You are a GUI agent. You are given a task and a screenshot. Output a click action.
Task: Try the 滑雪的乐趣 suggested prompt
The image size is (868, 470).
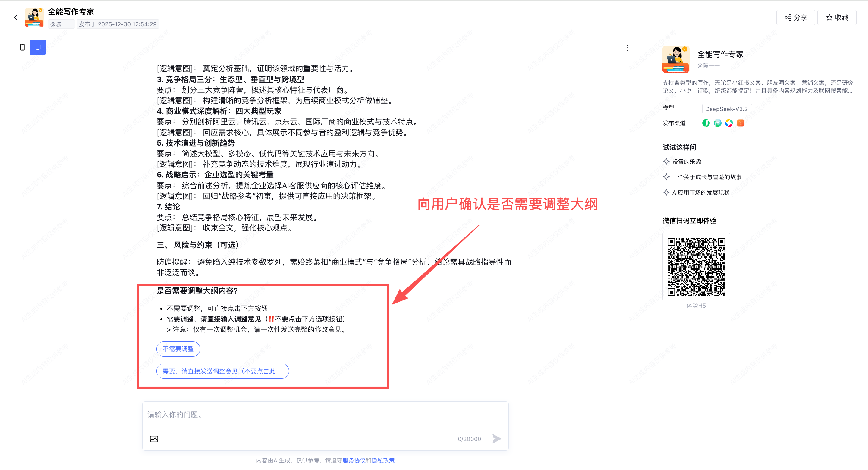tap(682, 162)
